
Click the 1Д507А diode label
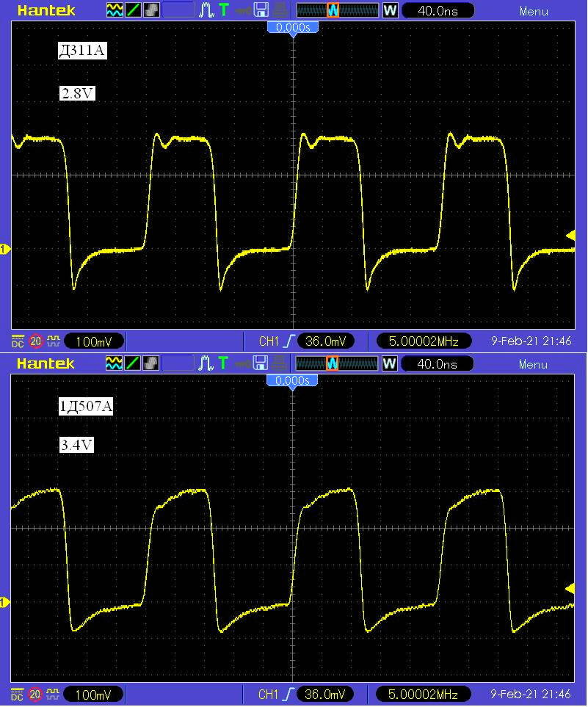86,406
